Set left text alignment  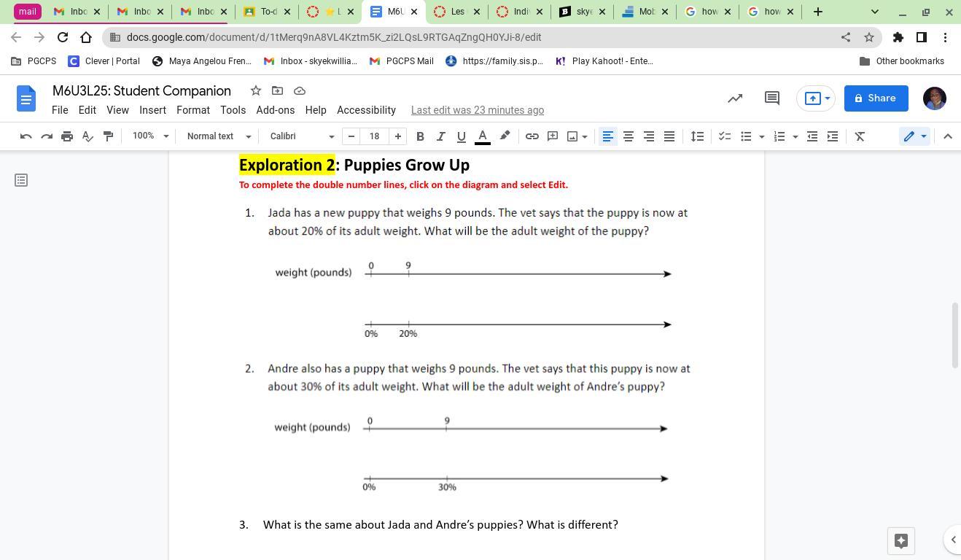(607, 136)
